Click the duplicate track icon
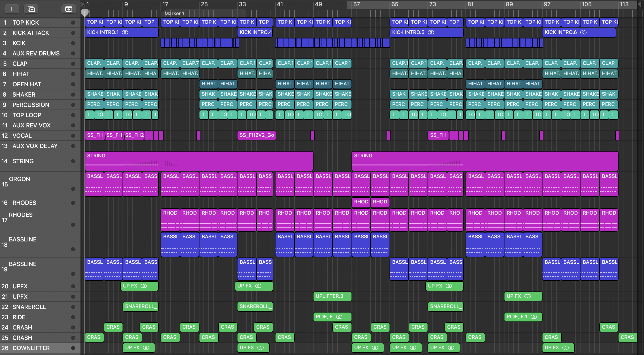The image size is (644, 355). (31, 9)
